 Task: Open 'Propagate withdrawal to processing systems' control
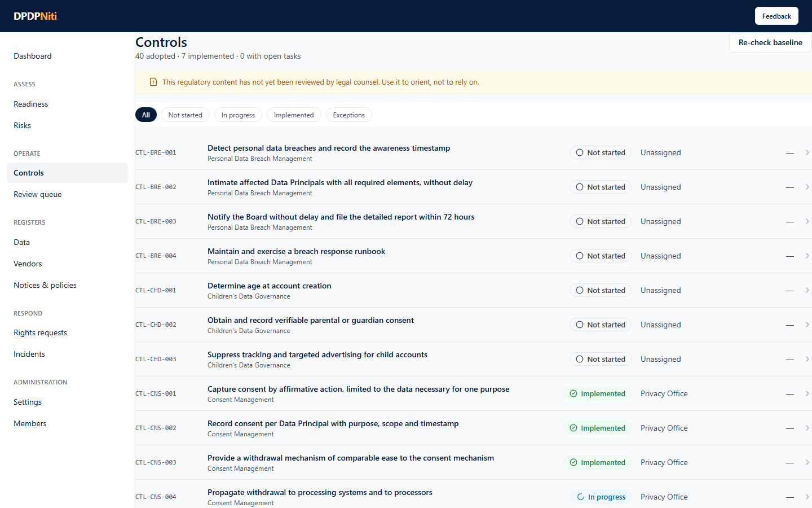coord(320,492)
